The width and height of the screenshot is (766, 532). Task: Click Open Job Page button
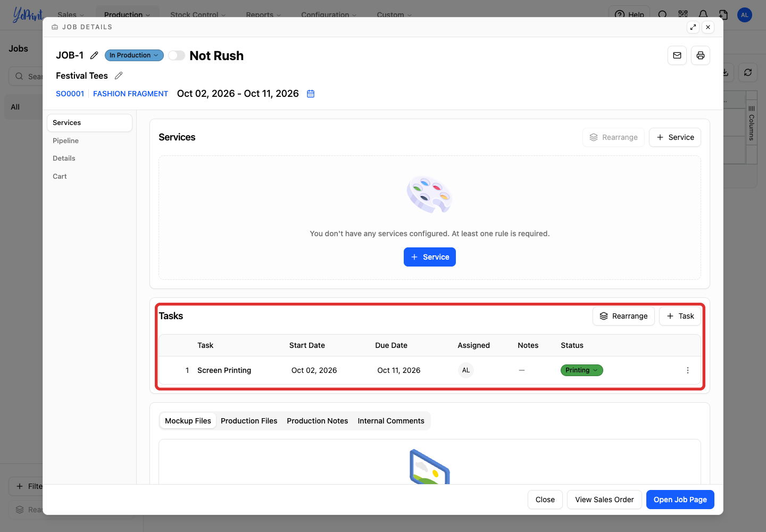click(680, 500)
